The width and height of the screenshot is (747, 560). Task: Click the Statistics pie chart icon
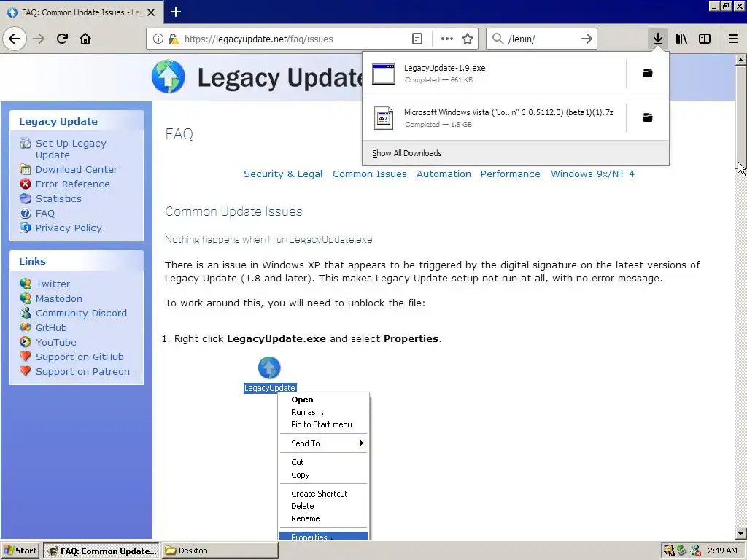(x=26, y=198)
